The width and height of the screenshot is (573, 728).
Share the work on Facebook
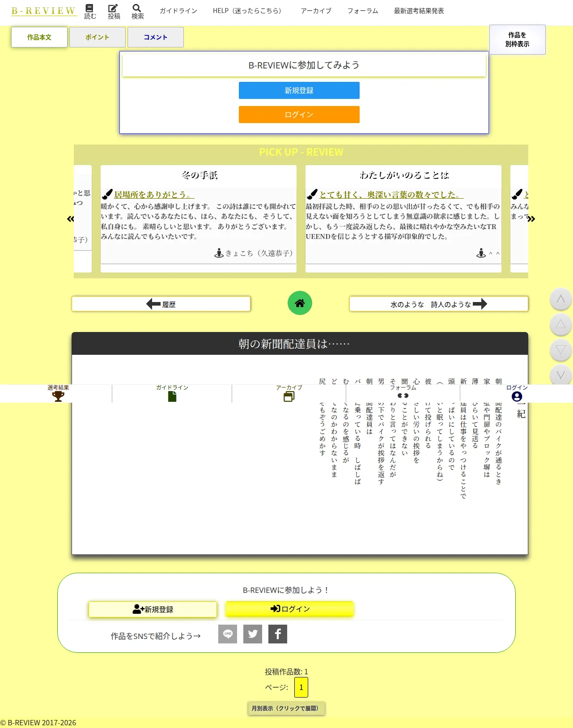278,634
